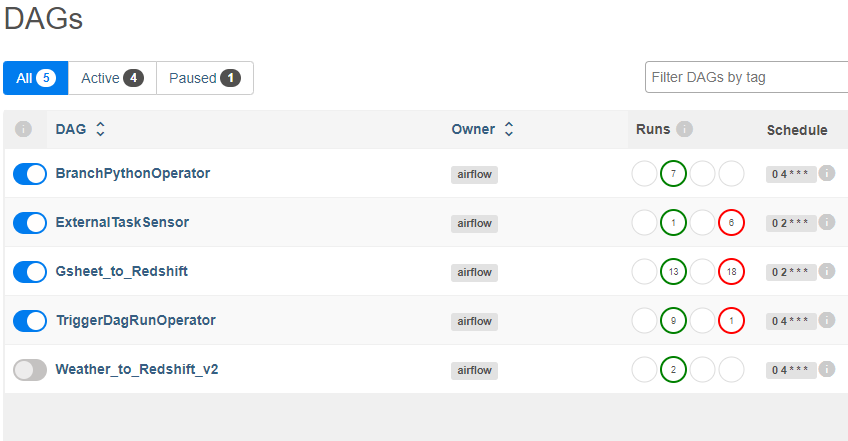Switch to the Paused DAGs tab
This screenshot has width=848, height=441.
pyautogui.click(x=204, y=78)
